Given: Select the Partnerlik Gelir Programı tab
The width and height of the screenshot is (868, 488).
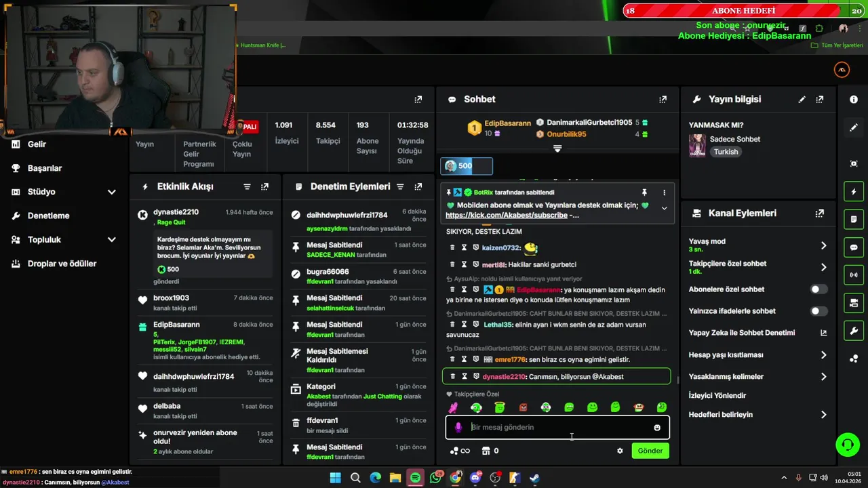Looking at the screenshot, I should (x=199, y=154).
